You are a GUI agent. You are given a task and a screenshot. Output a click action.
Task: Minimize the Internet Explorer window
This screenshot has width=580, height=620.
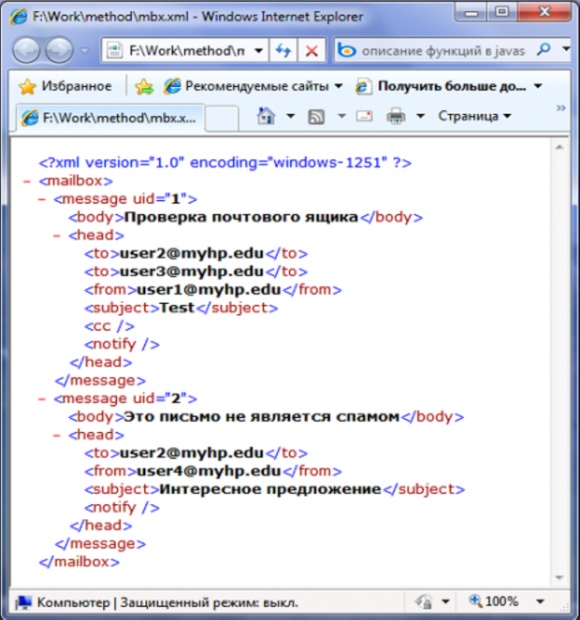[x=472, y=13]
